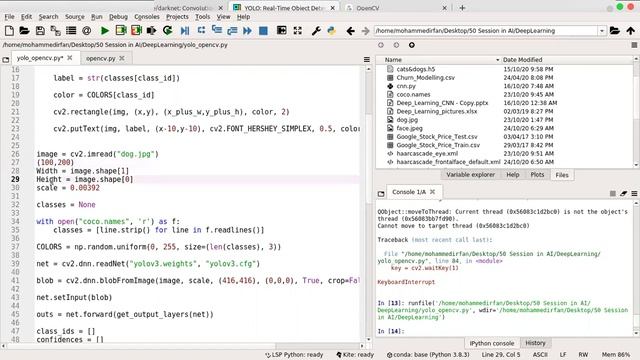Switch to the Plots pane tab
The width and height of the screenshot is (640, 360).
537,175
